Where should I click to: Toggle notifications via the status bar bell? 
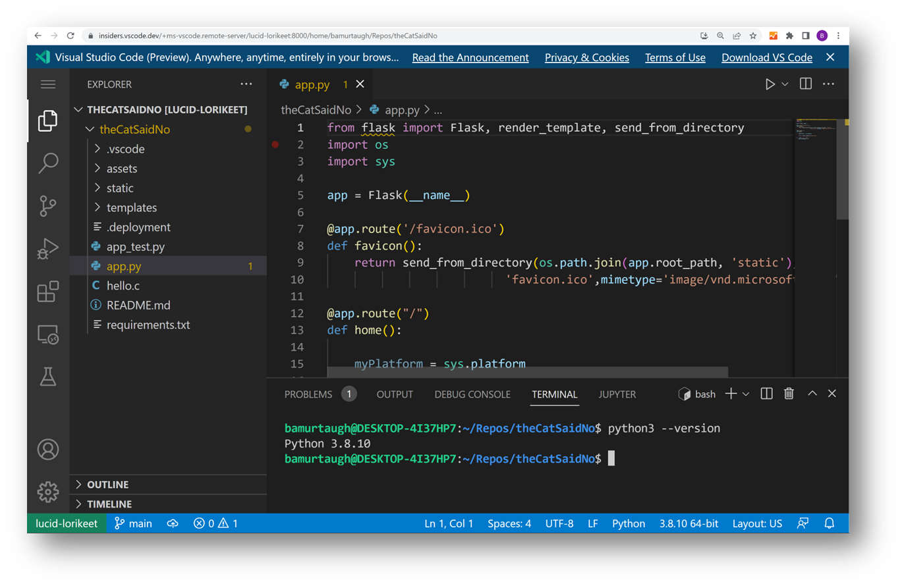coord(829,523)
